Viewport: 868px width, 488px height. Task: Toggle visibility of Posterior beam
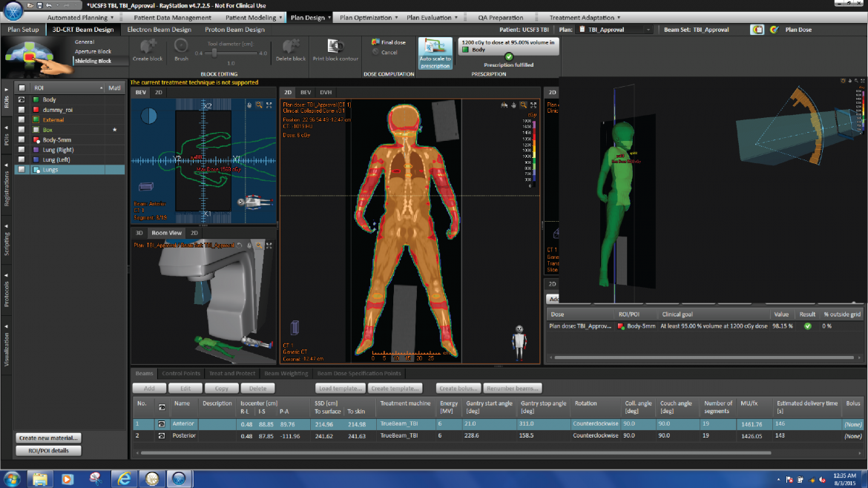tap(162, 435)
